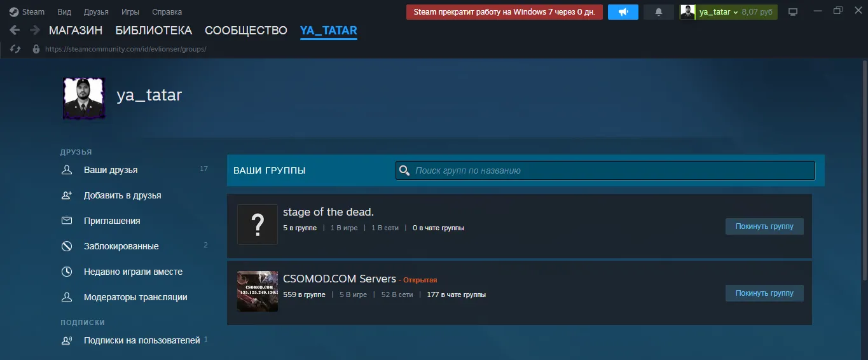Leave the stage of the dead. group
The height and width of the screenshot is (360, 868).
point(764,226)
